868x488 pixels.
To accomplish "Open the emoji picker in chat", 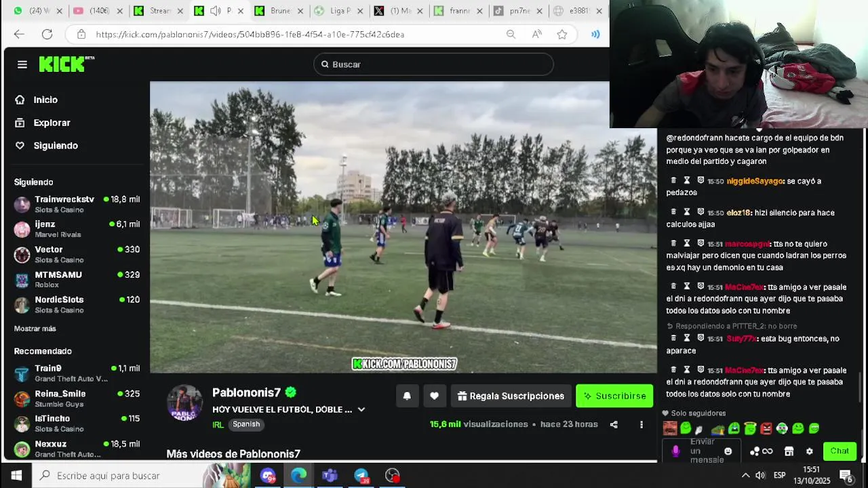I will (x=728, y=451).
